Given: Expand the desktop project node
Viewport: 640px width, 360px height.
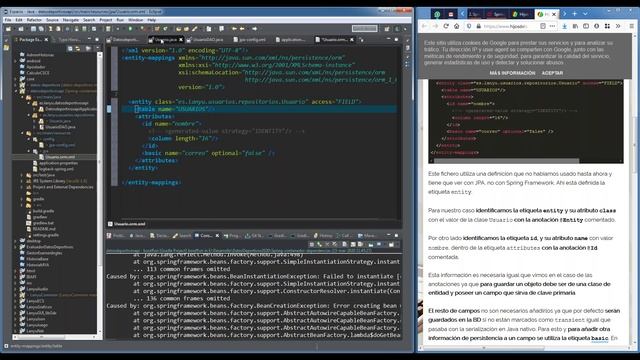Looking at the screenshot, I should coord(16,241).
